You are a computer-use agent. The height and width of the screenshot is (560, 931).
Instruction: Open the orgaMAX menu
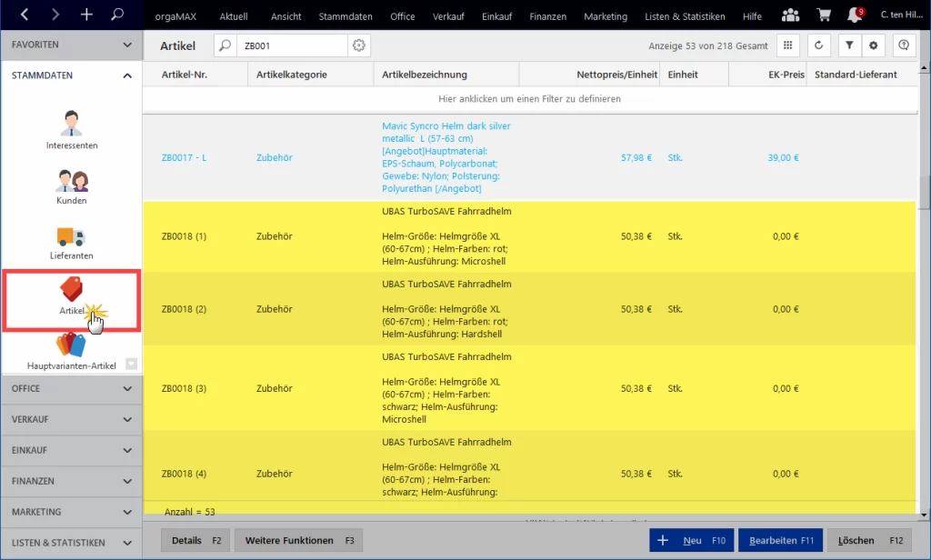pyautogui.click(x=175, y=16)
